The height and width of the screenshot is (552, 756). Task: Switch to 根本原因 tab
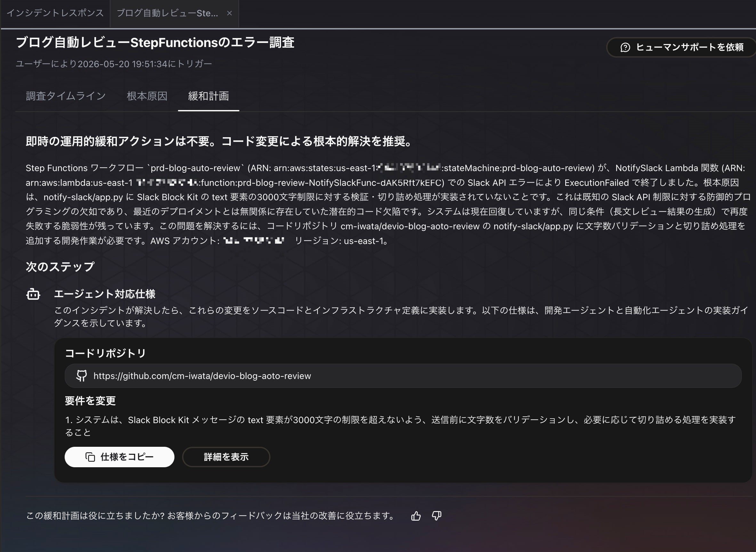click(147, 96)
